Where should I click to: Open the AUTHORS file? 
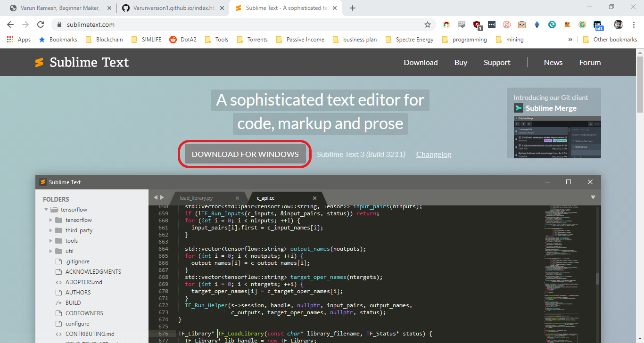click(73, 293)
